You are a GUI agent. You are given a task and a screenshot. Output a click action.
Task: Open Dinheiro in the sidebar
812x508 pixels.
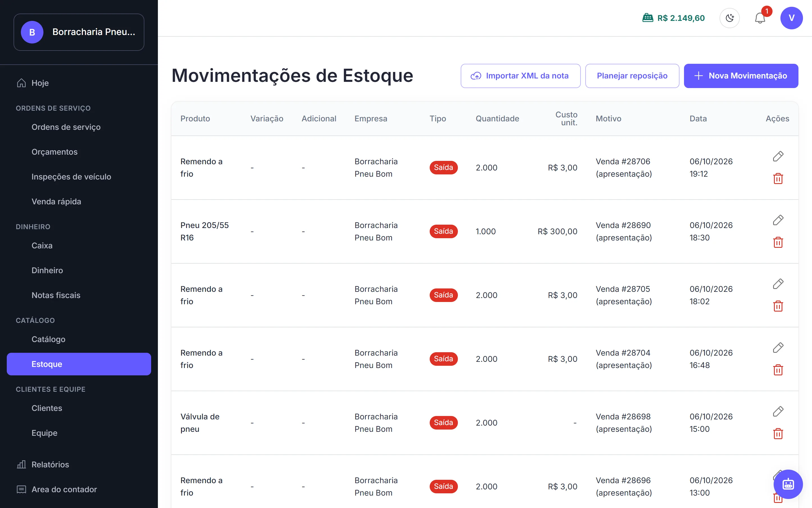79,270
